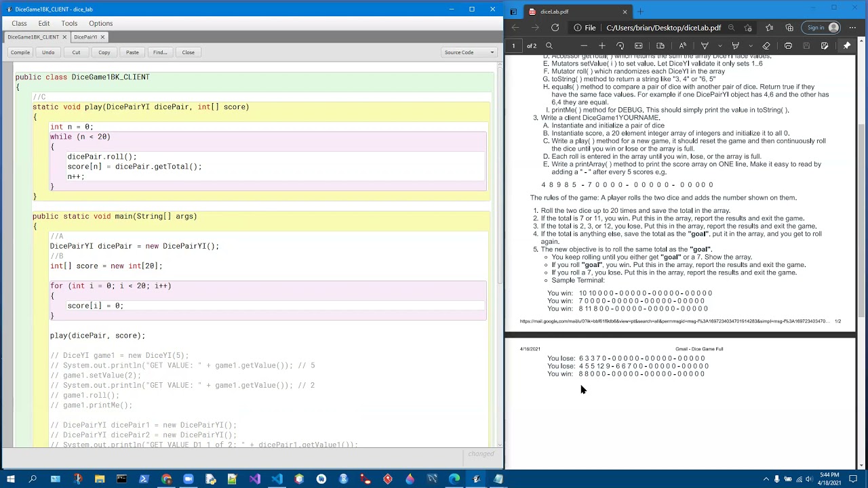Open the Edit menu in BlueJ
Image resolution: width=868 pixels, height=488 pixels.
pyautogui.click(x=44, y=23)
